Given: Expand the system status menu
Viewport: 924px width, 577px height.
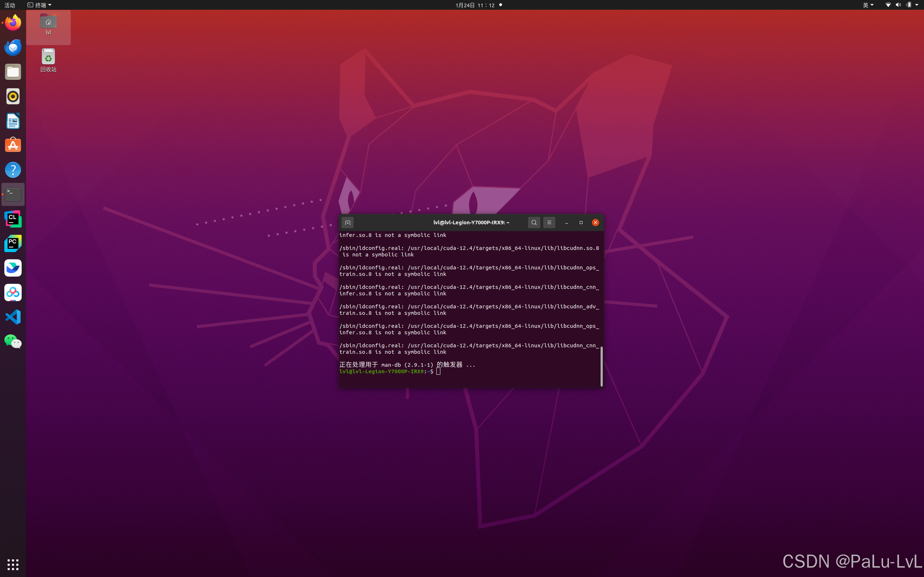Looking at the screenshot, I should click(916, 5).
